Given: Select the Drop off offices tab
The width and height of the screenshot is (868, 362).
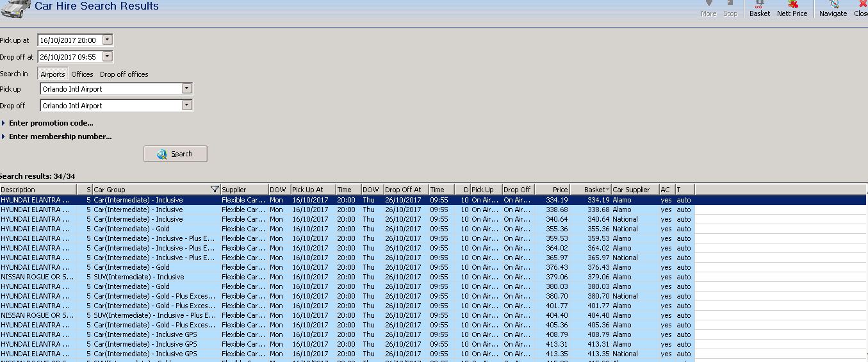Looking at the screenshot, I should [x=124, y=74].
